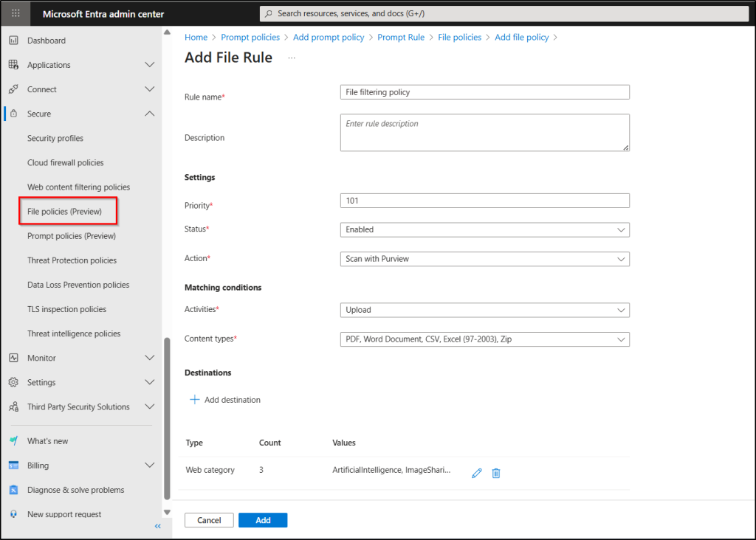Open the Activities dropdown set to Upload
756x540 pixels.
point(484,310)
